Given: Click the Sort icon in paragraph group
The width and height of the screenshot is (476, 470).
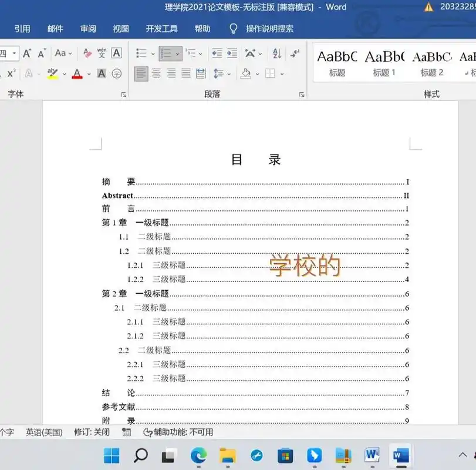Looking at the screenshot, I should (x=276, y=54).
